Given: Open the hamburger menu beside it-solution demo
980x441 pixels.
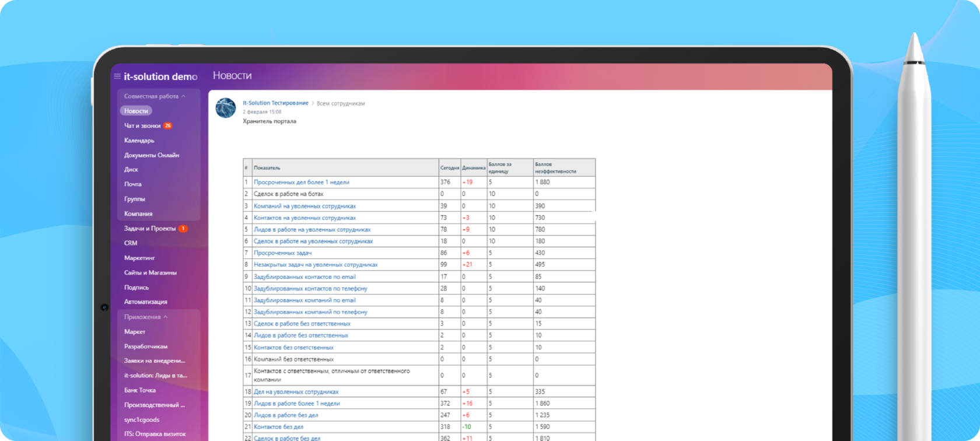Looking at the screenshot, I should coord(117,76).
